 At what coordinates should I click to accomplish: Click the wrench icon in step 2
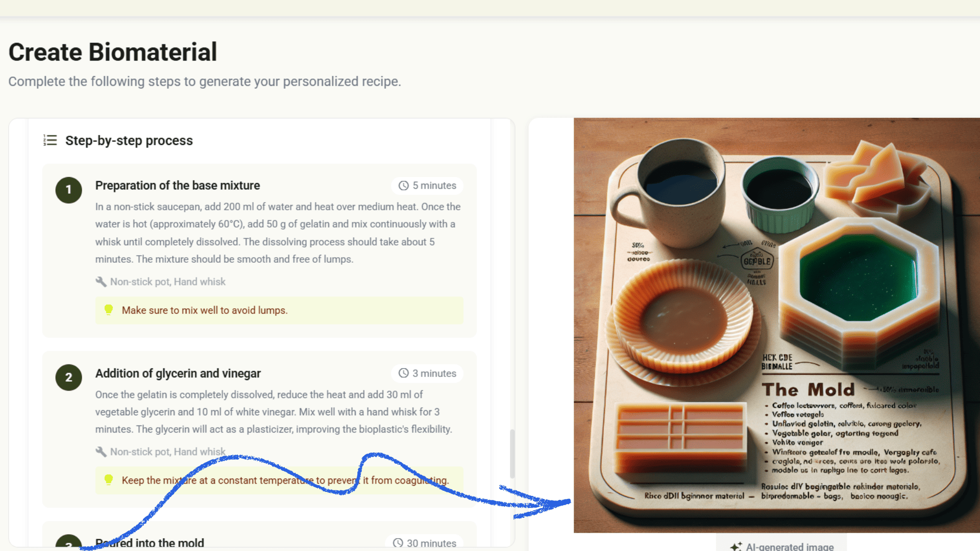coord(101,452)
